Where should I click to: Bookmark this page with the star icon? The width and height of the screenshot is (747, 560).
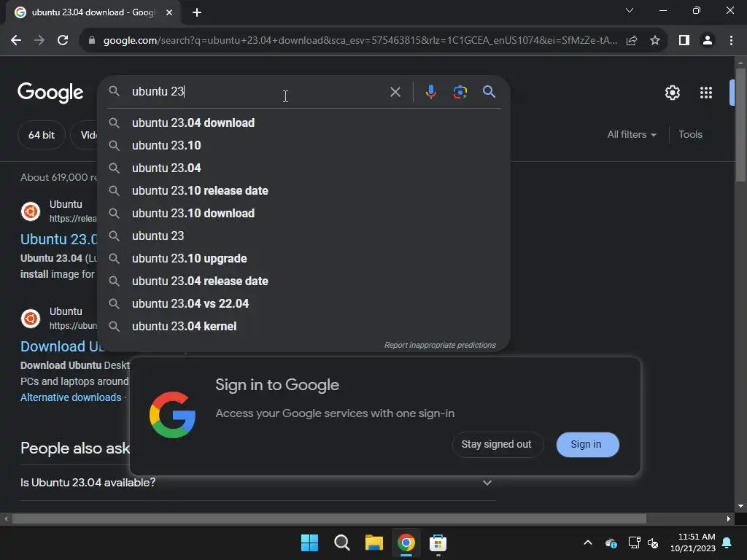655,41
